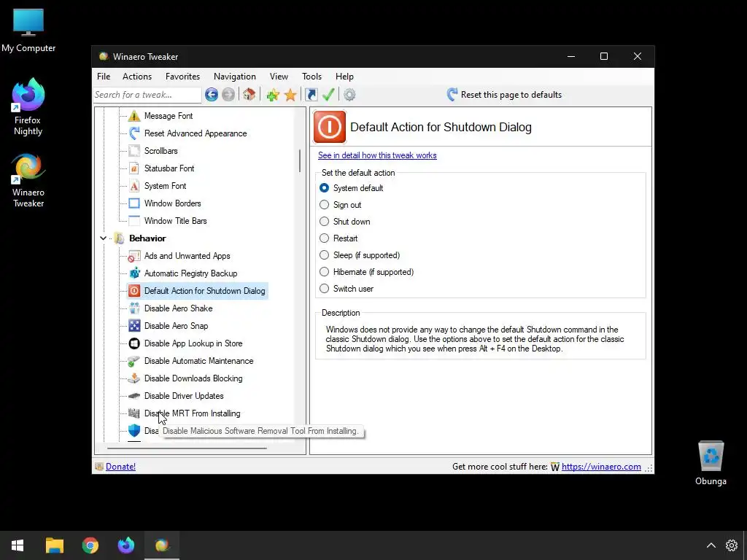The width and height of the screenshot is (747, 560).
Task: Select the Sign out radio option
Action: [325, 205]
